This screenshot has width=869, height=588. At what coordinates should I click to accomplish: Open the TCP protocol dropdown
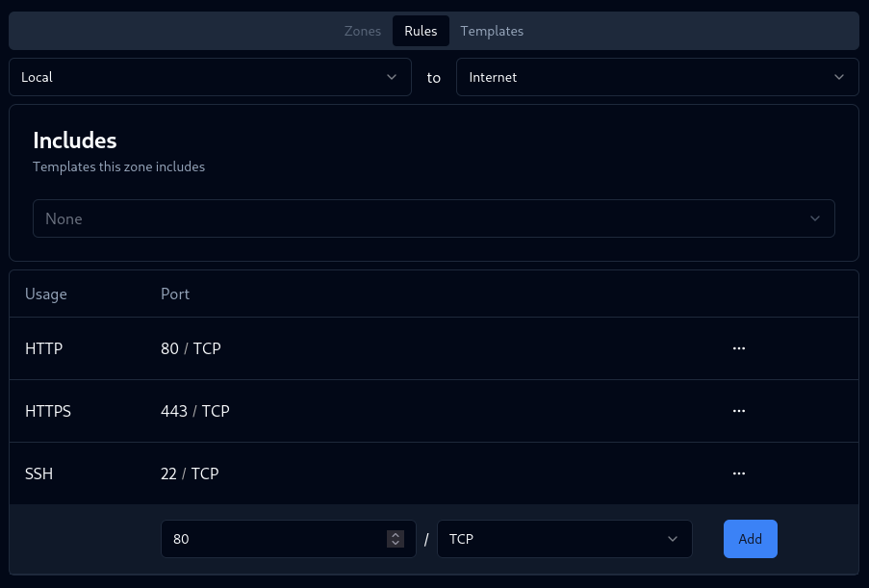coord(564,539)
